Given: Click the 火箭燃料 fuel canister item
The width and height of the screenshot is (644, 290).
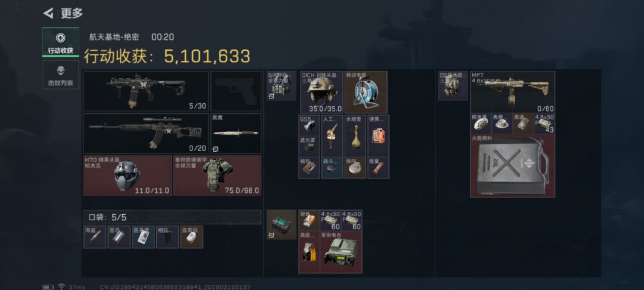Looking at the screenshot, I should pyautogui.click(x=512, y=165).
